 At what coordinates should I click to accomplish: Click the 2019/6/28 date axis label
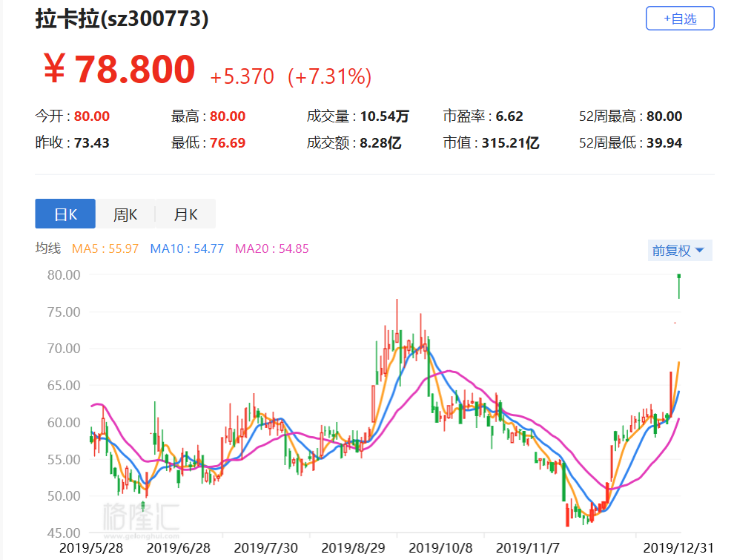click(179, 548)
